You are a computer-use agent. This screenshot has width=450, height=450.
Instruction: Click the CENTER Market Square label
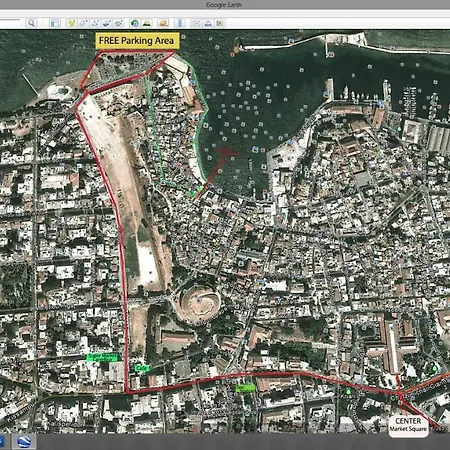(408, 425)
